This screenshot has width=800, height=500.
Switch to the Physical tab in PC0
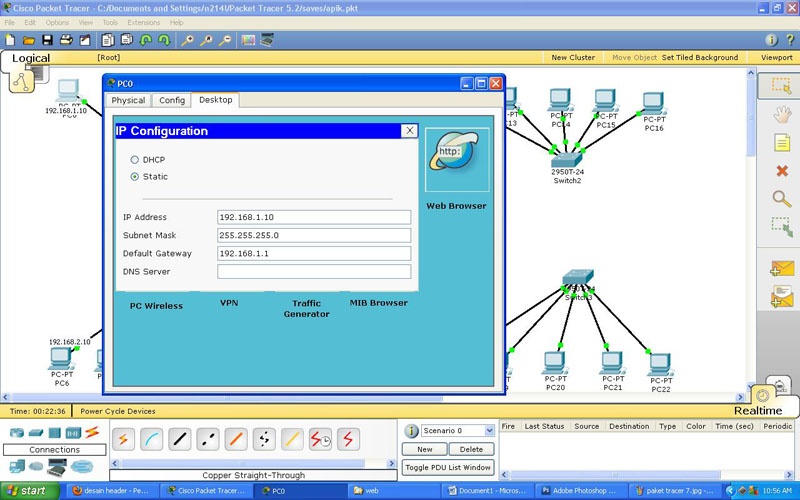pos(128,101)
